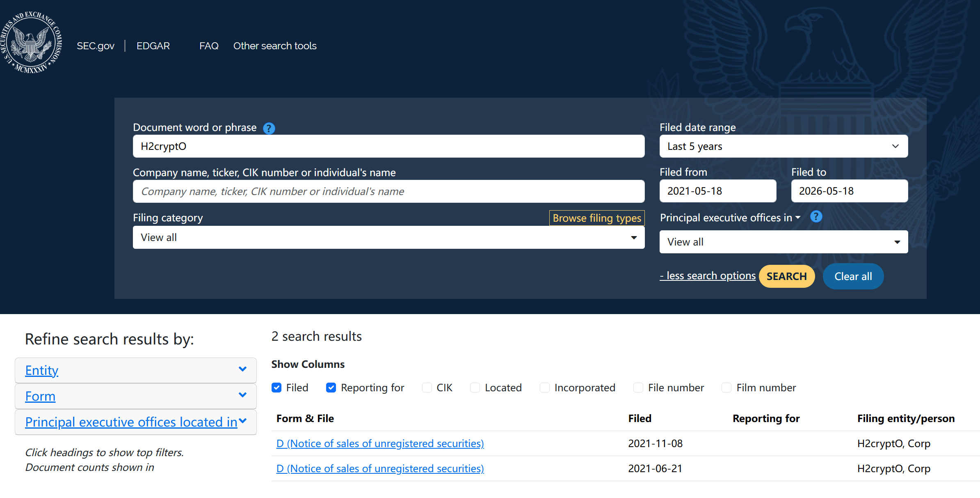This screenshot has width=980, height=498.
Task: Click the Reporting for column header
Action: pyautogui.click(x=766, y=418)
